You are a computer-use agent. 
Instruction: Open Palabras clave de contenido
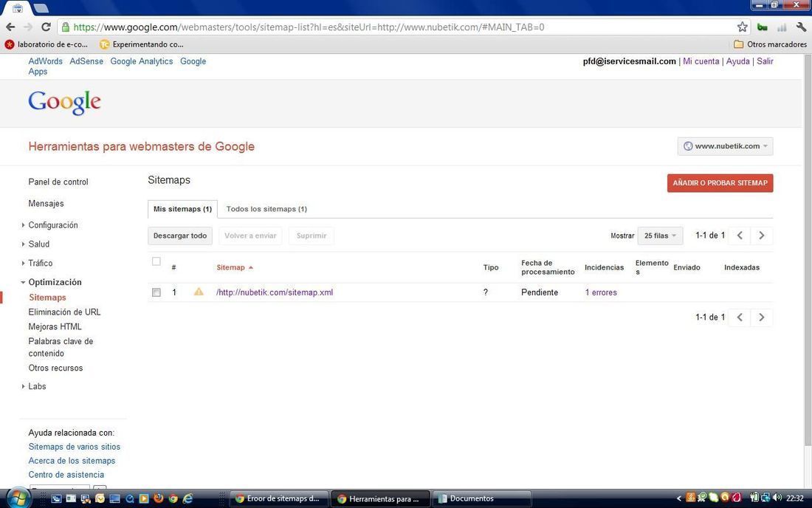[x=61, y=347]
